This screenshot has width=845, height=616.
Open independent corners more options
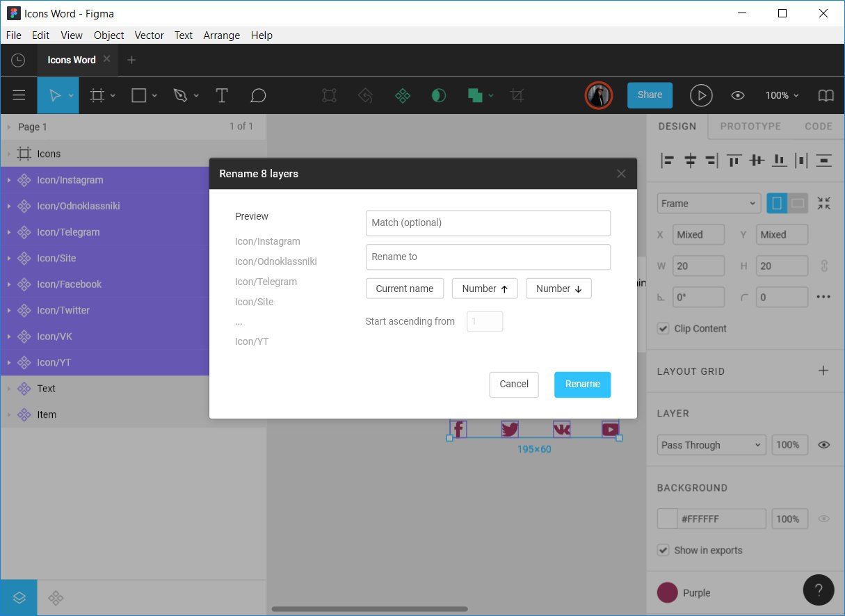pyautogui.click(x=823, y=297)
